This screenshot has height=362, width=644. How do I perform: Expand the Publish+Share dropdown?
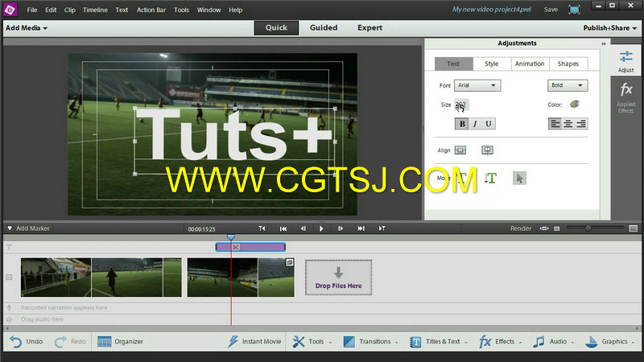click(x=610, y=28)
